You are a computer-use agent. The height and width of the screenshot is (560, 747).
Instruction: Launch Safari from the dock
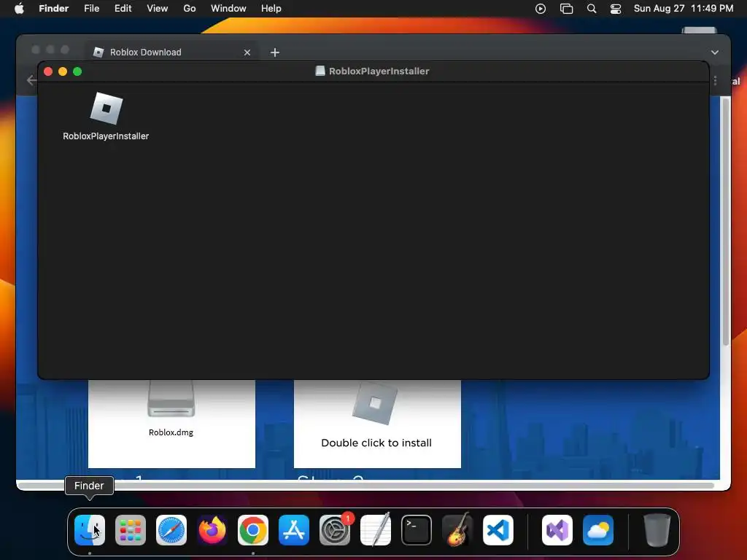pos(171,530)
